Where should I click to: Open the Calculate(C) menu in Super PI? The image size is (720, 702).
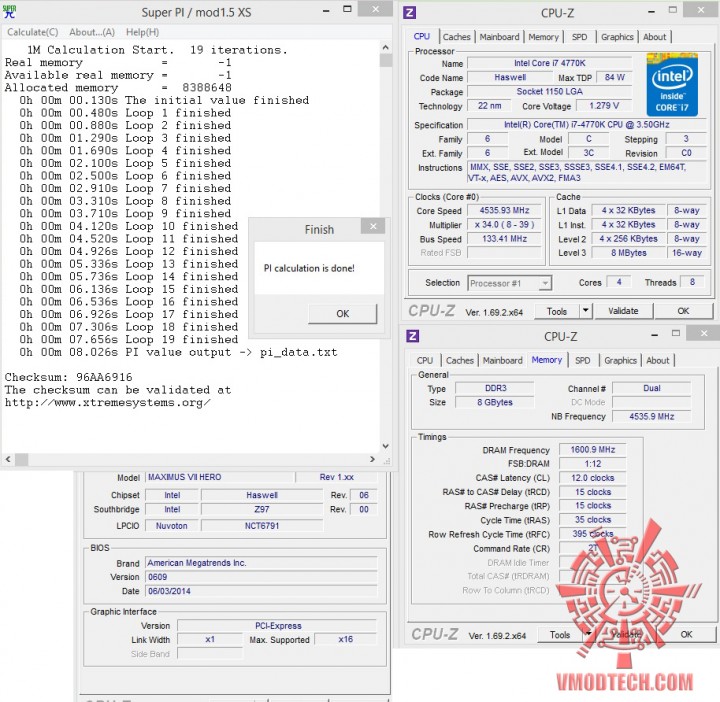point(33,32)
